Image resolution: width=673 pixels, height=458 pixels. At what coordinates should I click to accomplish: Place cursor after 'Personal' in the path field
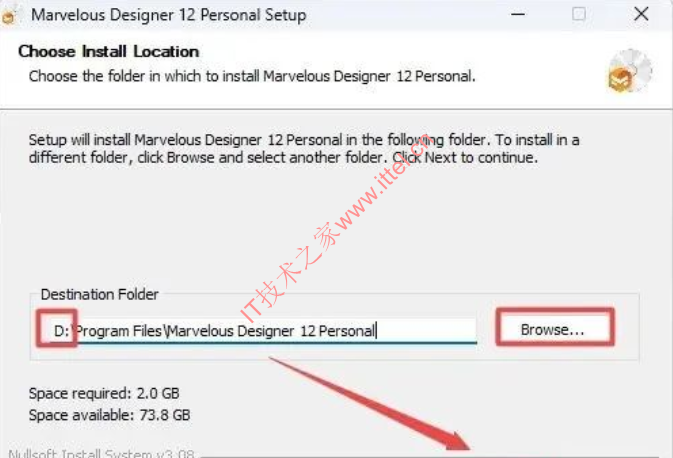coord(376,331)
